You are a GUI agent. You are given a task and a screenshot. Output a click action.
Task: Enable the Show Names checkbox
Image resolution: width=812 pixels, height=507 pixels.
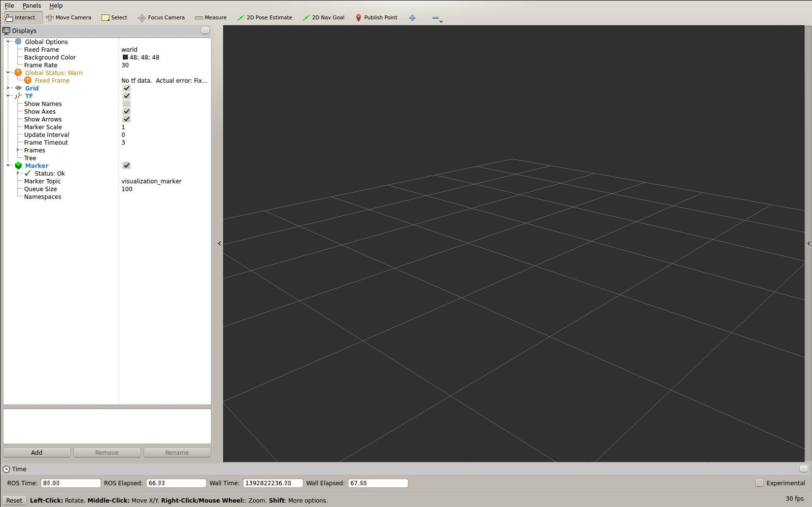(x=126, y=104)
